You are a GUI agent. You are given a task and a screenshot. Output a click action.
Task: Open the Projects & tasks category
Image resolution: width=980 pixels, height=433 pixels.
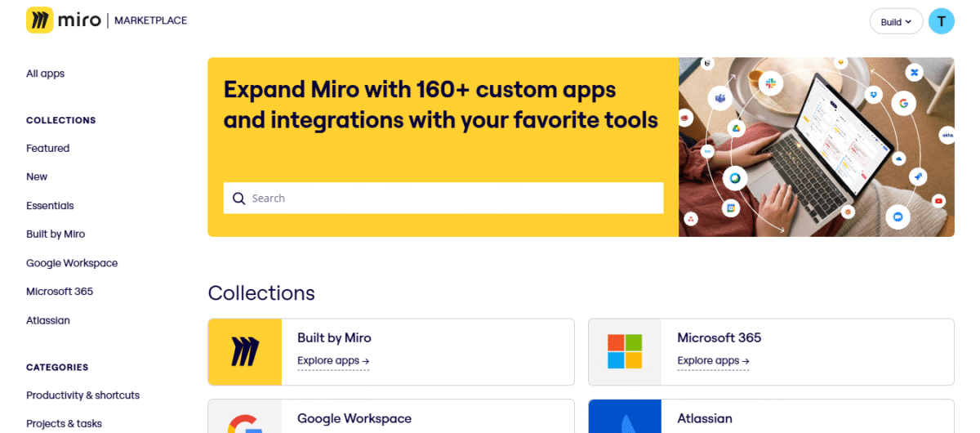[64, 424]
